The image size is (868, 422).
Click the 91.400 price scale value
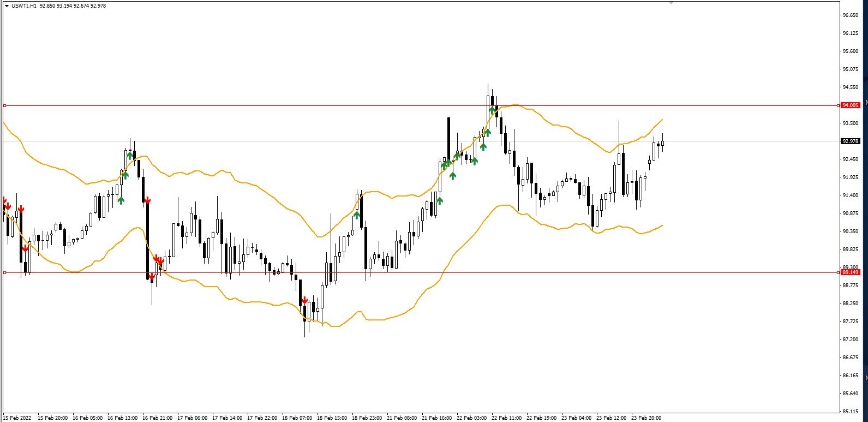(x=850, y=195)
